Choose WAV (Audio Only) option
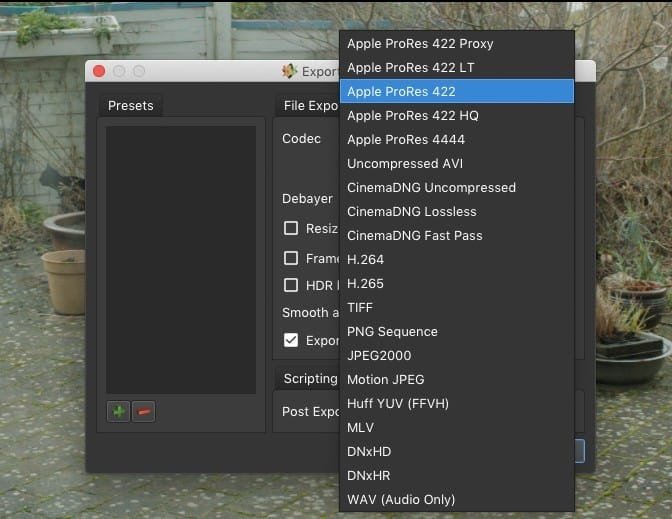The width and height of the screenshot is (672, 519). [456, 499]
